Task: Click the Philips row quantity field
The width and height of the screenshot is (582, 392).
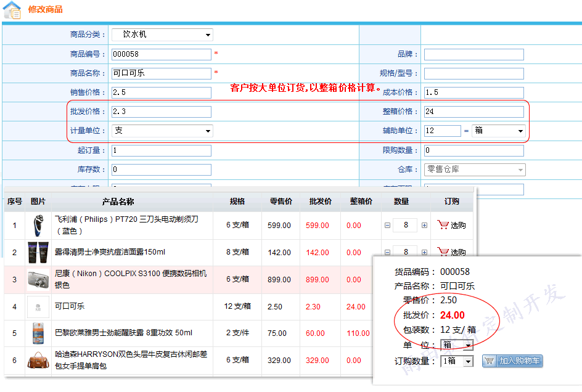Action: (406, 225)
